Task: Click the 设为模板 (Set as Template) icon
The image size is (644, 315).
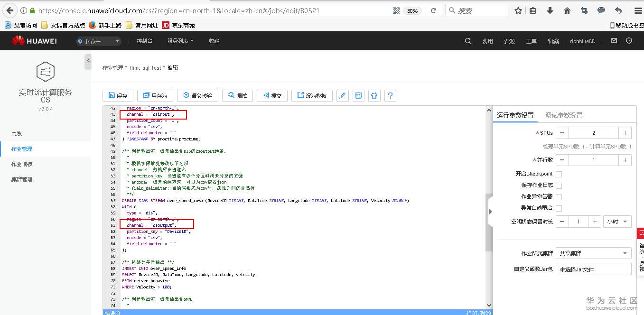Action: click(311, 95)
